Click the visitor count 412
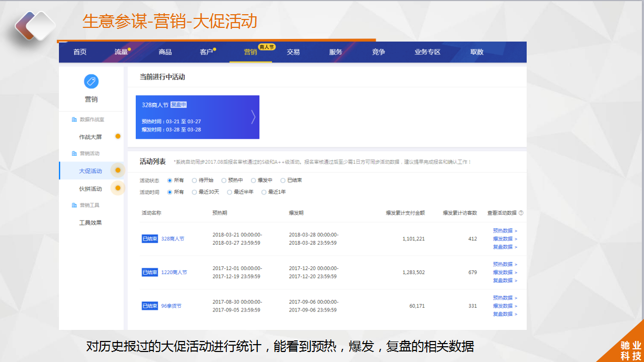 (x=472, y=239)
